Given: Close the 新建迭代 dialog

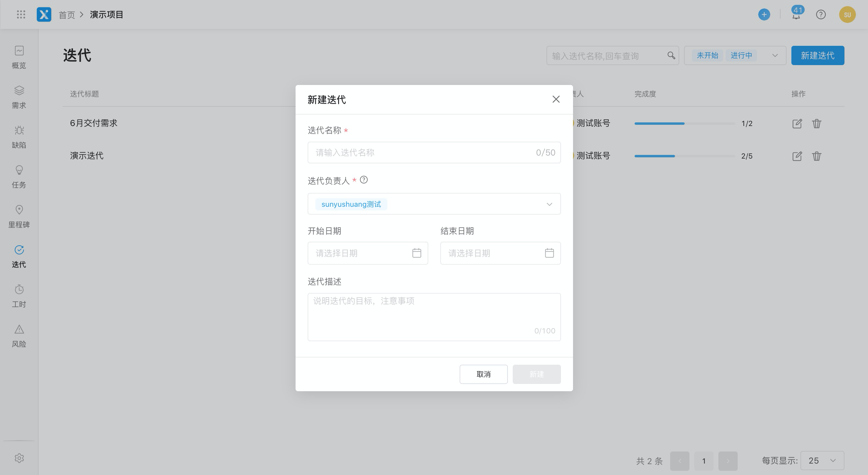Looking at the screenshot, I should point(556,99).
